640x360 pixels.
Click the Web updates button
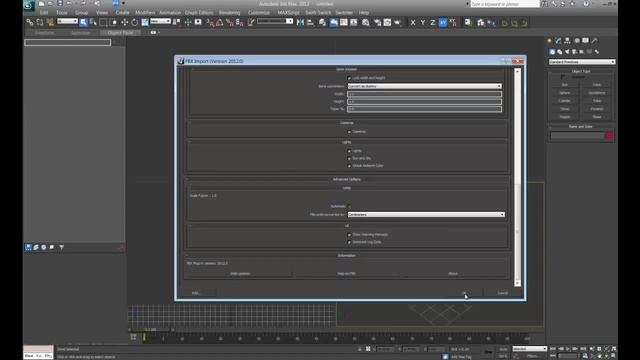click(240, 273)
